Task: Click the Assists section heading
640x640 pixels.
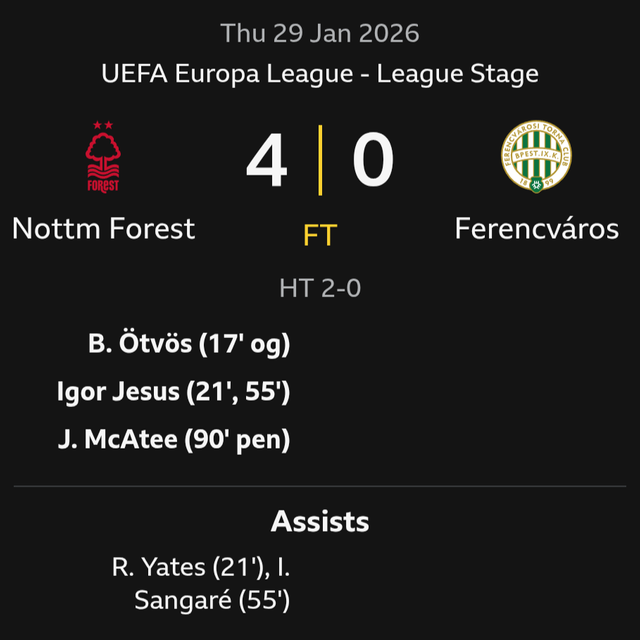Action: pos(320,521)
